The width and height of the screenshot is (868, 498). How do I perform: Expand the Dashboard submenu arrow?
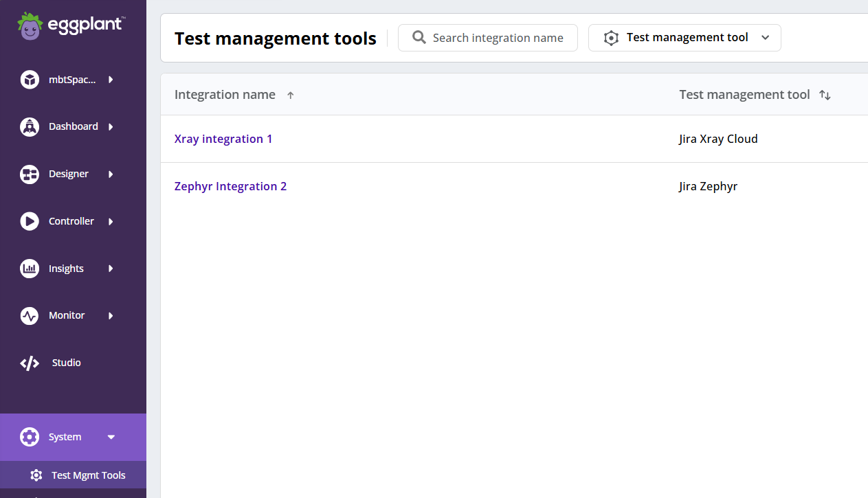point(111,127)
